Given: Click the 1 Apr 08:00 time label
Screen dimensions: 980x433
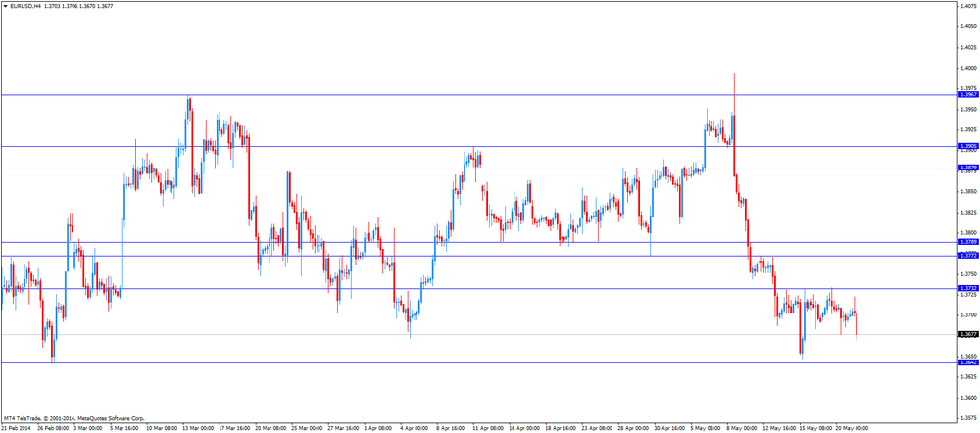Looking at the screenshot, I should tap(380, 429).
